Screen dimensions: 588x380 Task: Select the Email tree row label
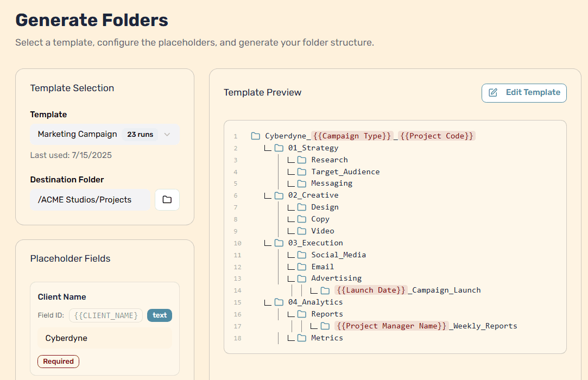pyautogui.click(x=323, y=267)
